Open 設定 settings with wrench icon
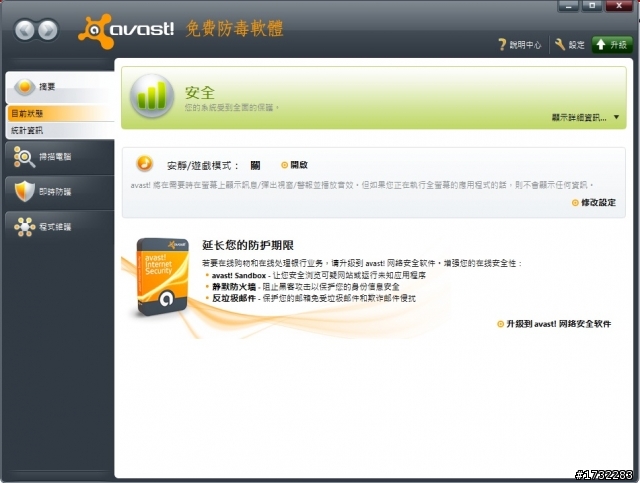 pyautogui.click(x=569, y=45)
